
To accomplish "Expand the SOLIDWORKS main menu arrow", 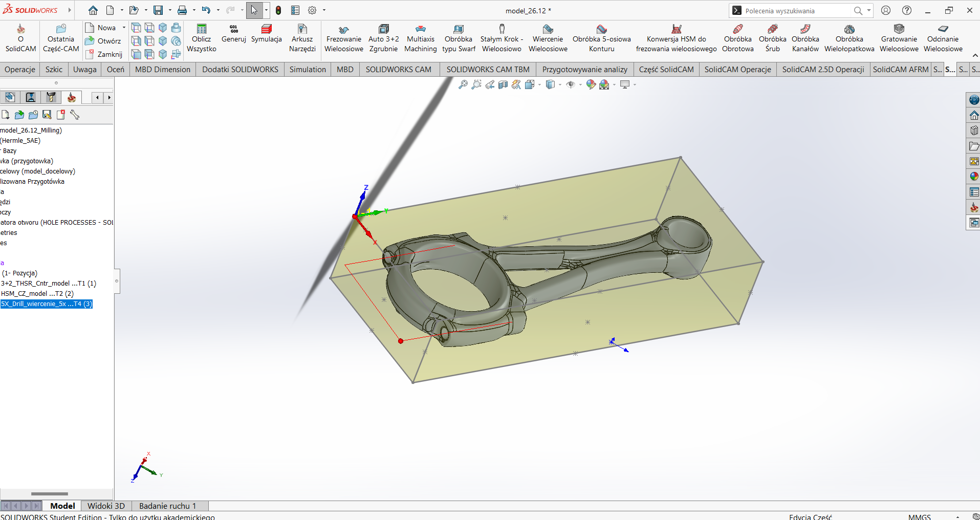I will coord(70,10).
